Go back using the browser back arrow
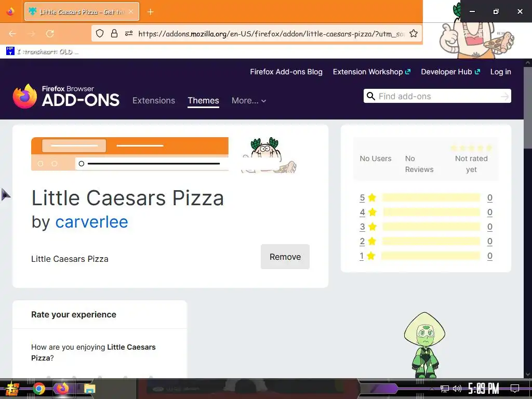 (x=12, y=34)
